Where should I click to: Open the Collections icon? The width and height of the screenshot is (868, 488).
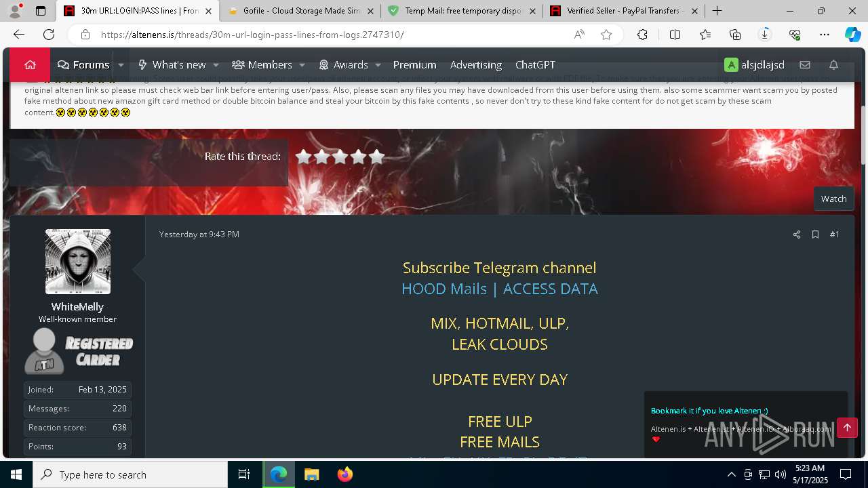(735, 35)
